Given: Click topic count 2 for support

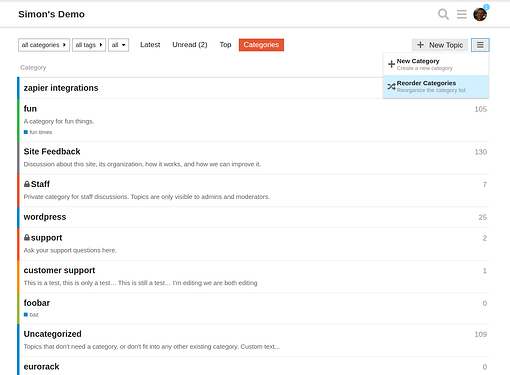Looking at the screenshot, I should point(485,238).
